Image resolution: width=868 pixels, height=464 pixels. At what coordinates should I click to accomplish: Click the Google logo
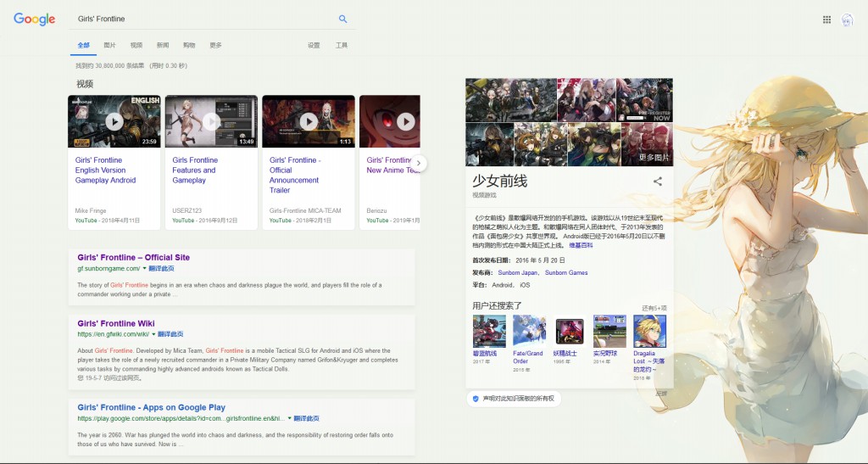[x=34, y=20]
